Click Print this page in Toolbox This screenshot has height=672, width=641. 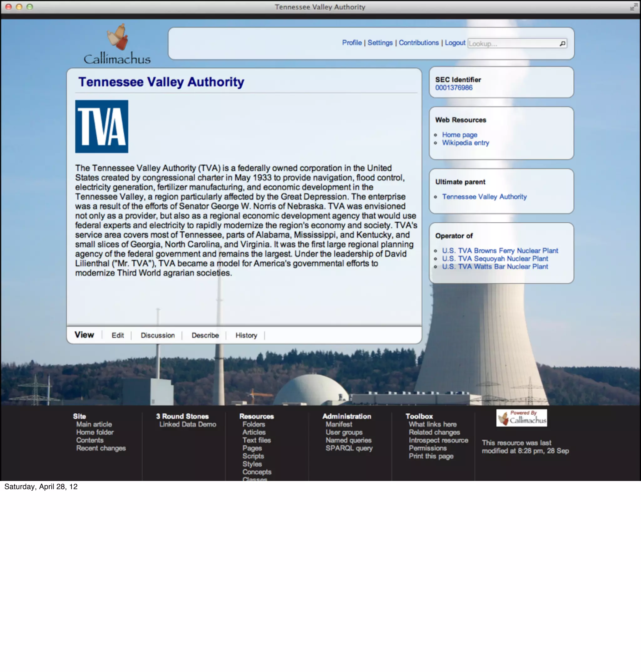click(431, 456)
